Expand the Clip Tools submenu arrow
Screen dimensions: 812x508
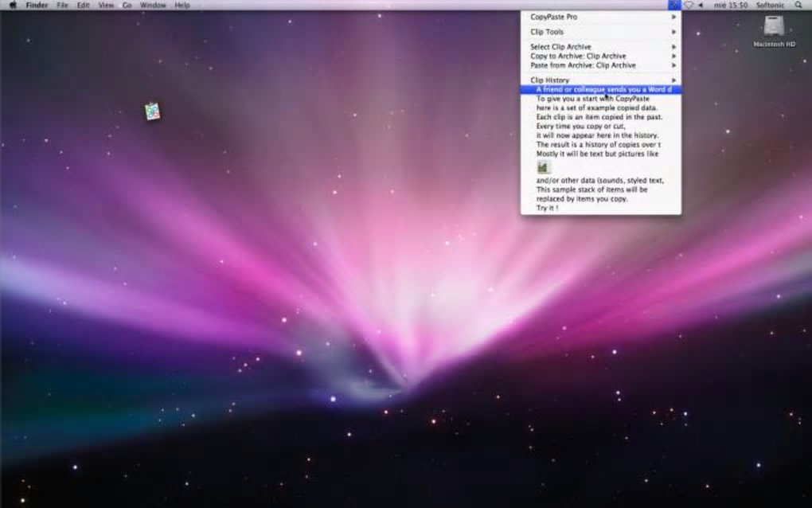673,32
